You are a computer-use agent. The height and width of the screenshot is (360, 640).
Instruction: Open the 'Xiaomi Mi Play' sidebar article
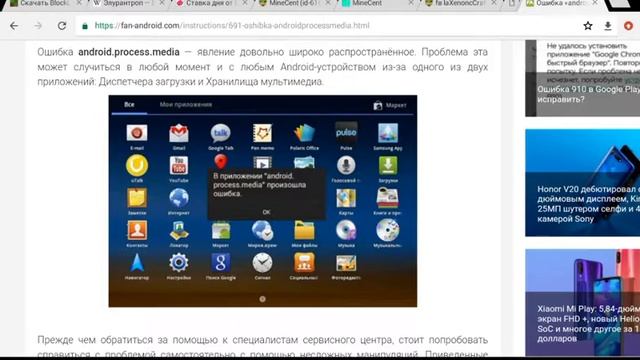(582, 303)
